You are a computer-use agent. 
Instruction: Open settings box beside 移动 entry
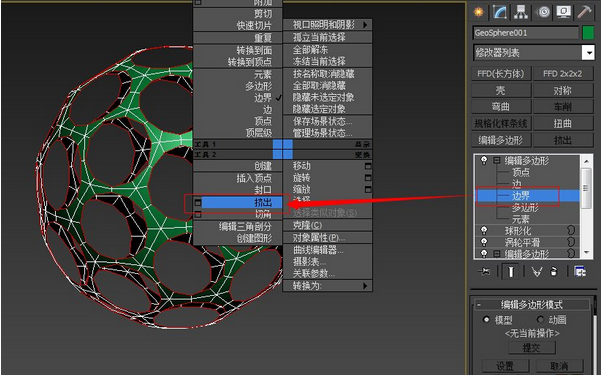(368, 166)
